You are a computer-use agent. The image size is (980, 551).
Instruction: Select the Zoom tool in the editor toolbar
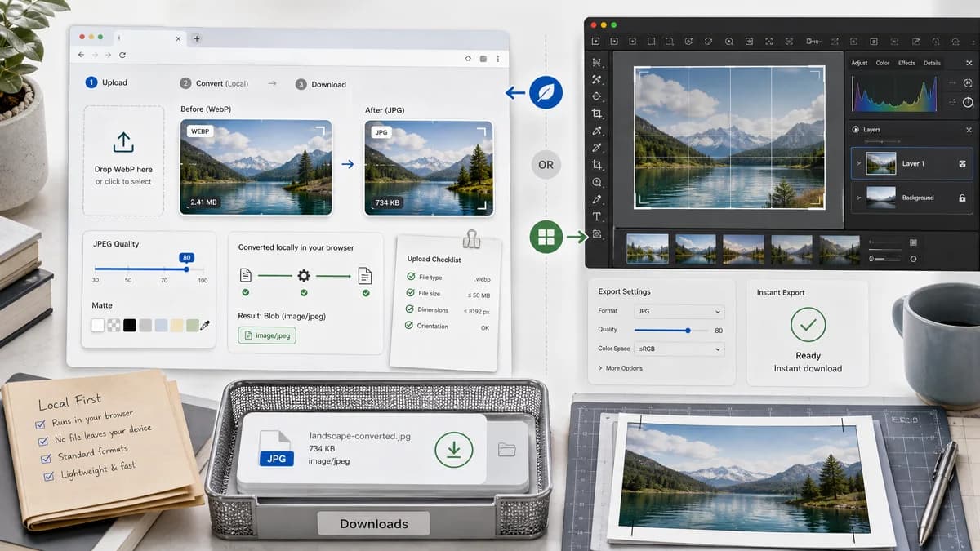point(597,183)
